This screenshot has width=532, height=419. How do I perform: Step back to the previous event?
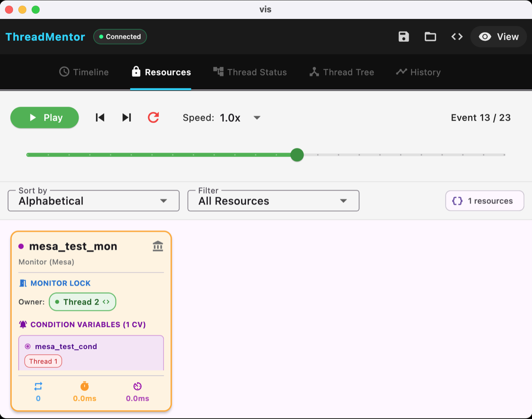(x=100, y=117)
